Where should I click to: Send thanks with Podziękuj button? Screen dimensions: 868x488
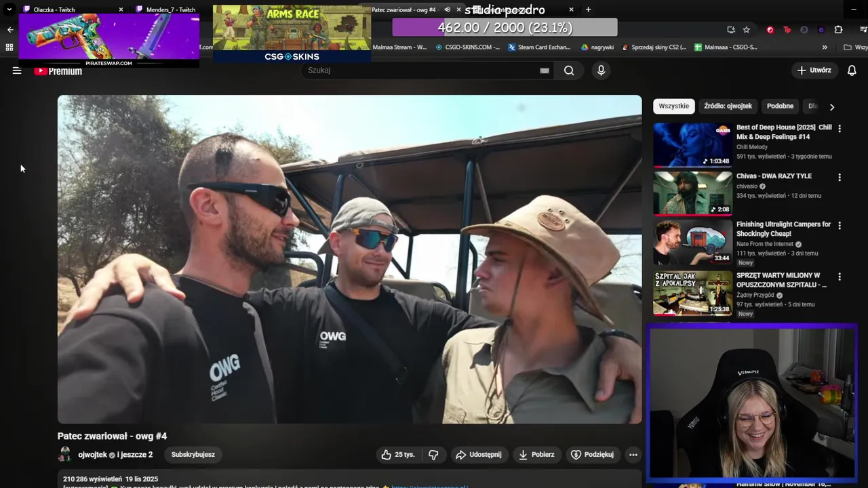pos(593,455)
